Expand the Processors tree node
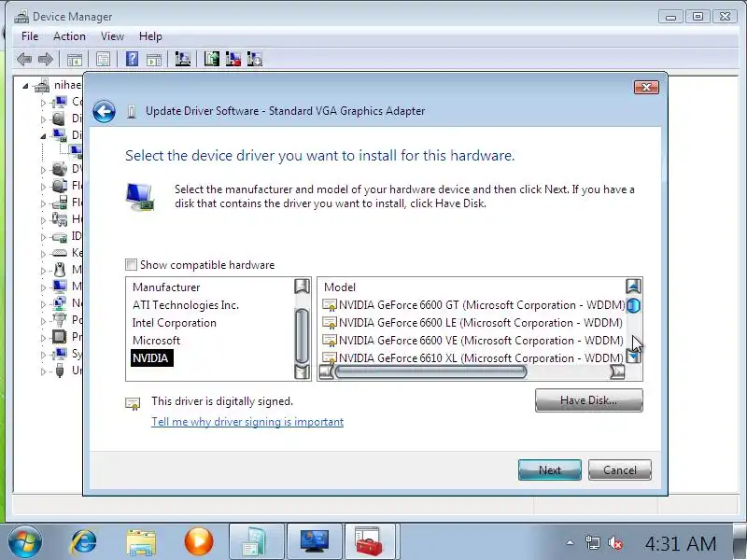 43,338
